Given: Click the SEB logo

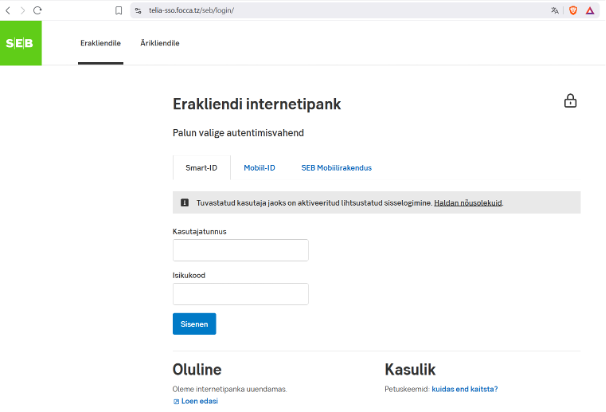Looking at the screenshot, I should [20, 44].
